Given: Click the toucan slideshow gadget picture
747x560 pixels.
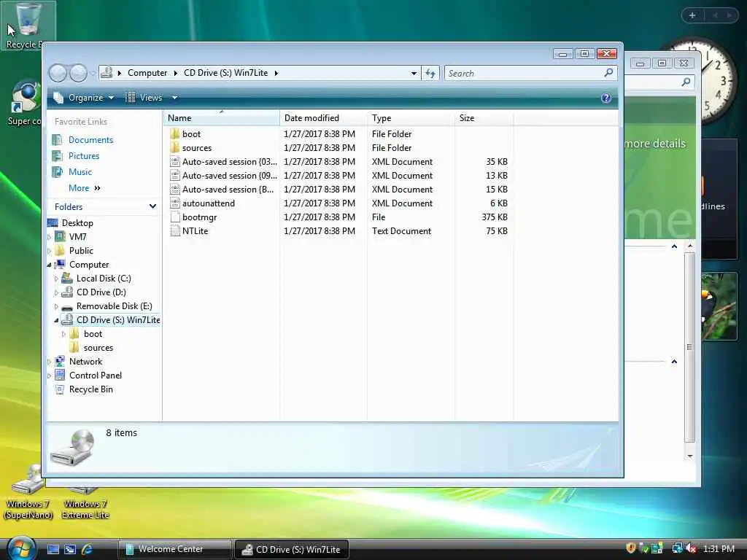Looking at the screenshot, I should point(719,306).
